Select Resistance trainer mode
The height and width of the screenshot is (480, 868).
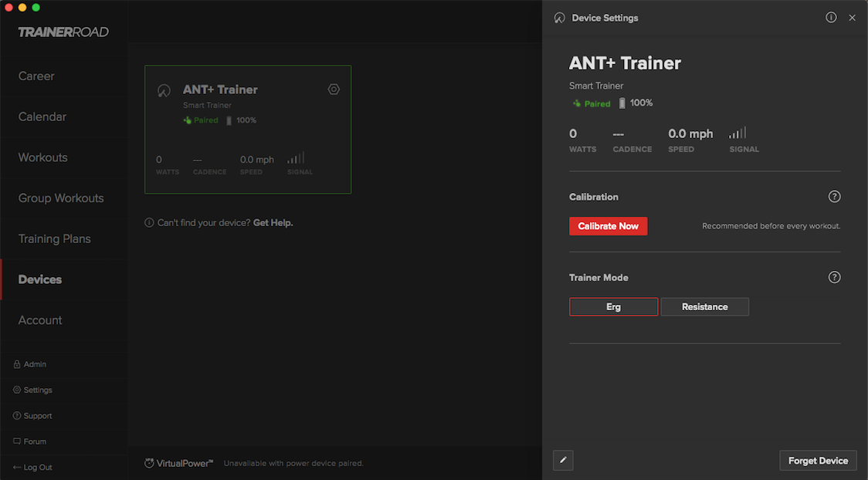705,307
